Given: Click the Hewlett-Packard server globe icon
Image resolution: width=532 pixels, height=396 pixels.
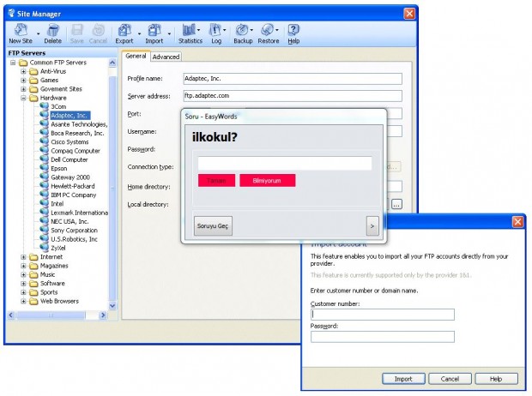Looking at the screenshot, I should point(44,185).
